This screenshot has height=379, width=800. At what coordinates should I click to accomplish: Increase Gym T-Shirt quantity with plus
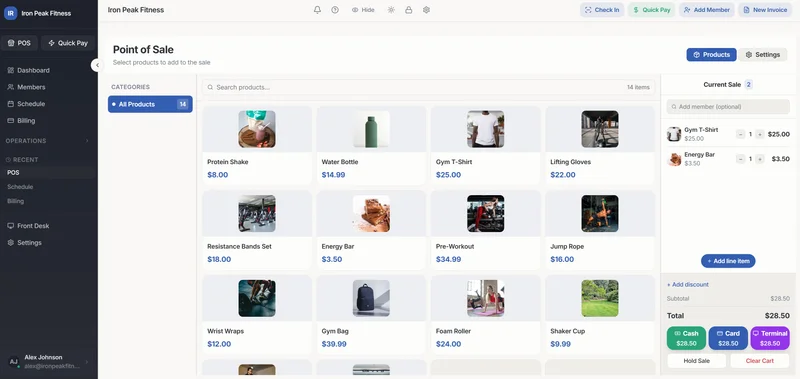click(760, 134)
